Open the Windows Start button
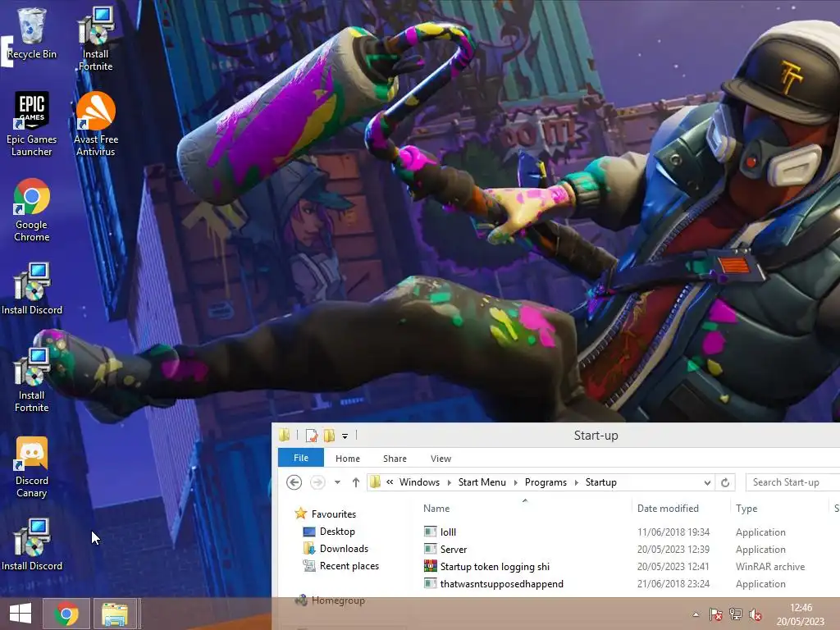The height and width of the screenshot is (630, 840). pos(21,614)
